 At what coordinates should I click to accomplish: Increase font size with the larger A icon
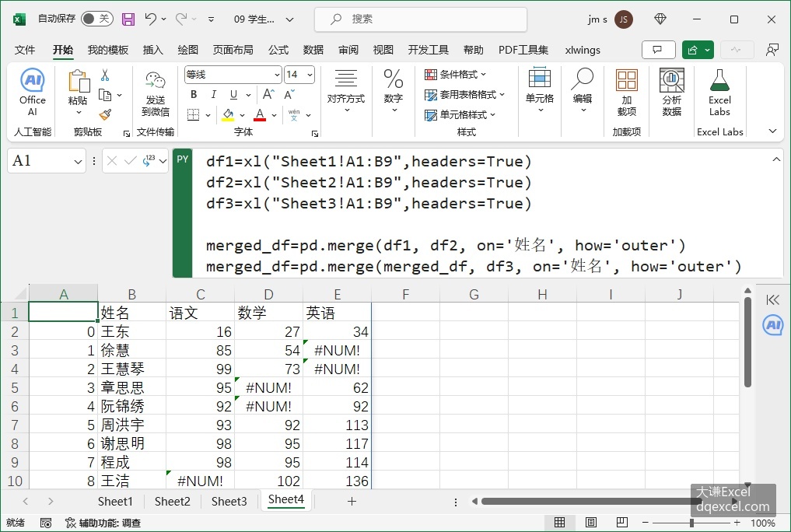coord(268,94)
